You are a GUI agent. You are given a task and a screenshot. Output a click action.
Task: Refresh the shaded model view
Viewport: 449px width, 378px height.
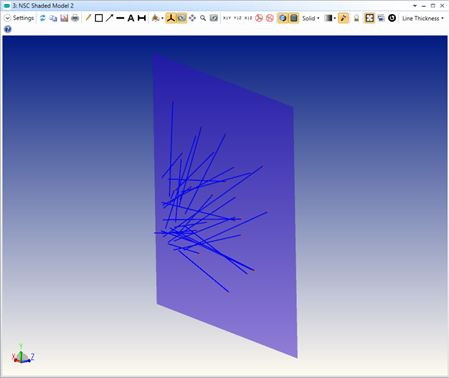43,18
